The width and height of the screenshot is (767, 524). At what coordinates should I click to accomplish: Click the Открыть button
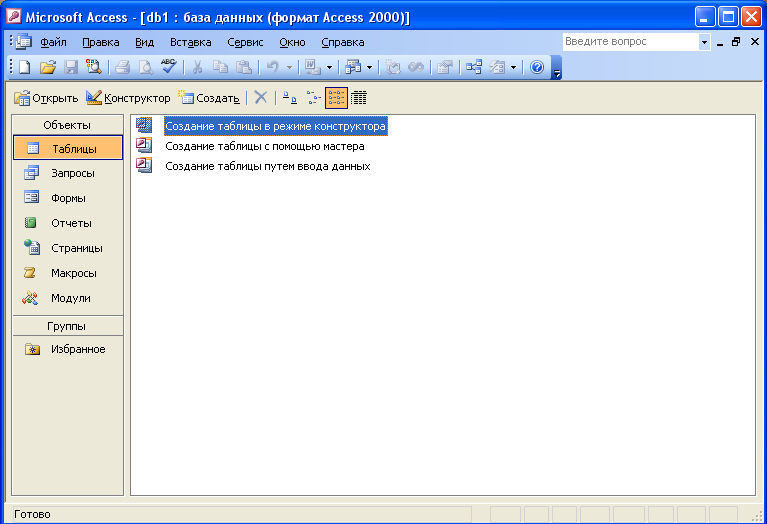[45, 98]
